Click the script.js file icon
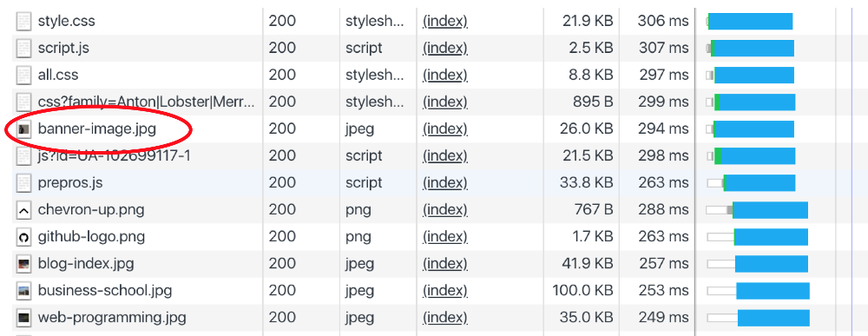 pyautogui.click(x=23, y=48)
